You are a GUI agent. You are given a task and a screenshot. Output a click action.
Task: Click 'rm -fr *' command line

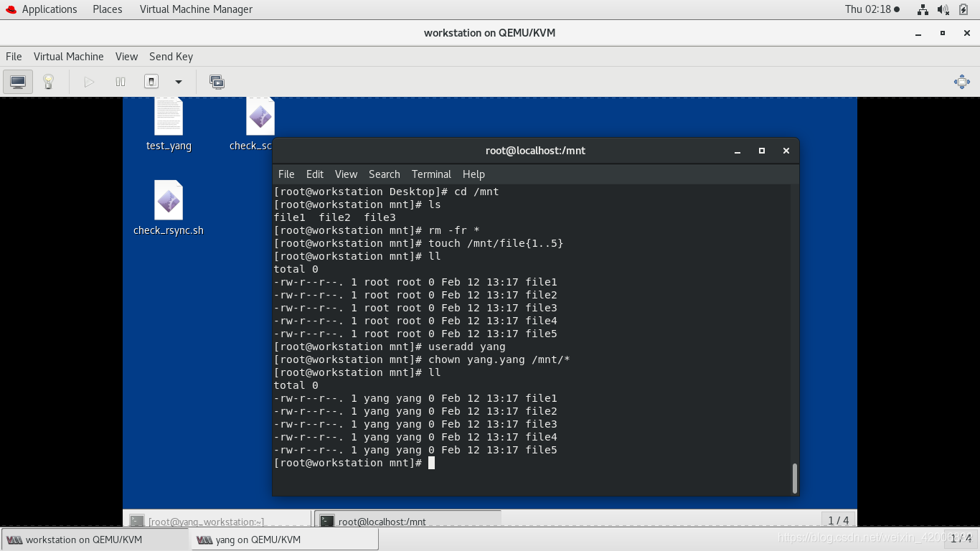(x=377, y=230)
